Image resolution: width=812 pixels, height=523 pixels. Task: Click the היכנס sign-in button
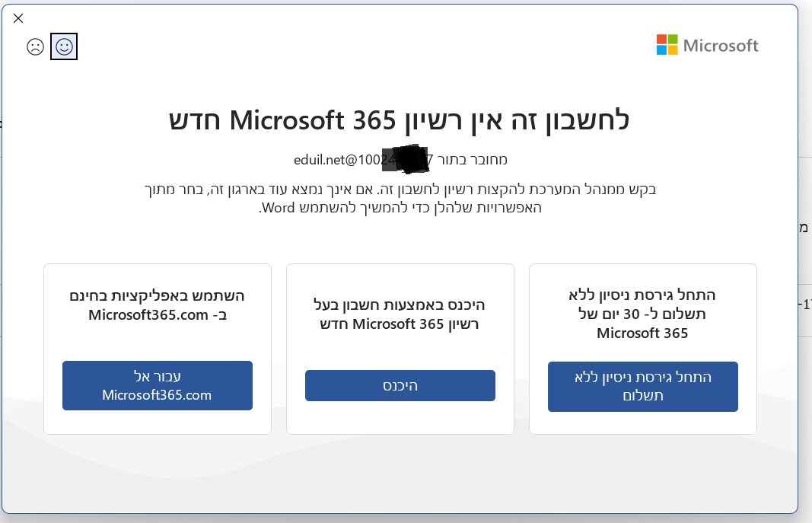click(400, 385)
